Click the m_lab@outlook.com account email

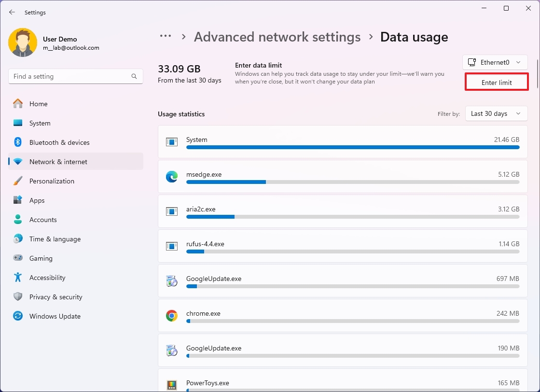pyautogui.click(x=71, y=48)
